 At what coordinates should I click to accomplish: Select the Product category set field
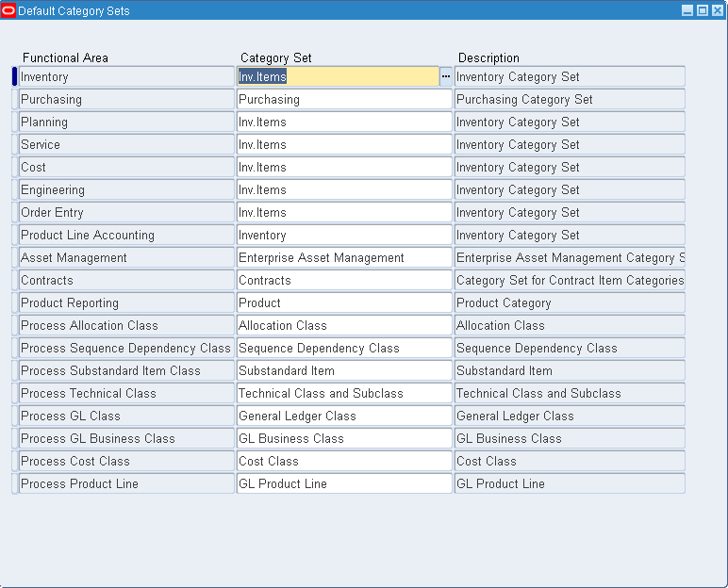click(344, 303)
